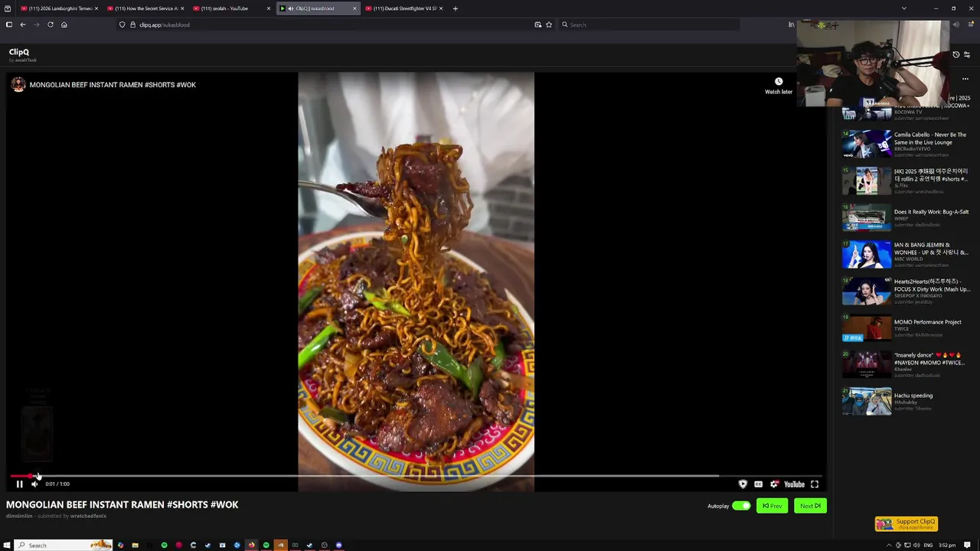Open the history icon in ClipQ header
The image size is (980, 551).
pyautogui.click(x=955, y=55)
